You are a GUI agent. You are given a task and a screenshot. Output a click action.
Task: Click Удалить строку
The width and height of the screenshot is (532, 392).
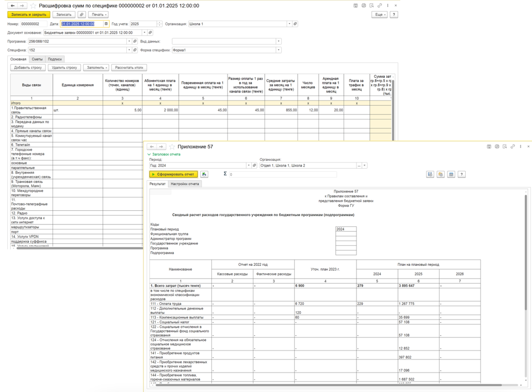click(65, 67)
